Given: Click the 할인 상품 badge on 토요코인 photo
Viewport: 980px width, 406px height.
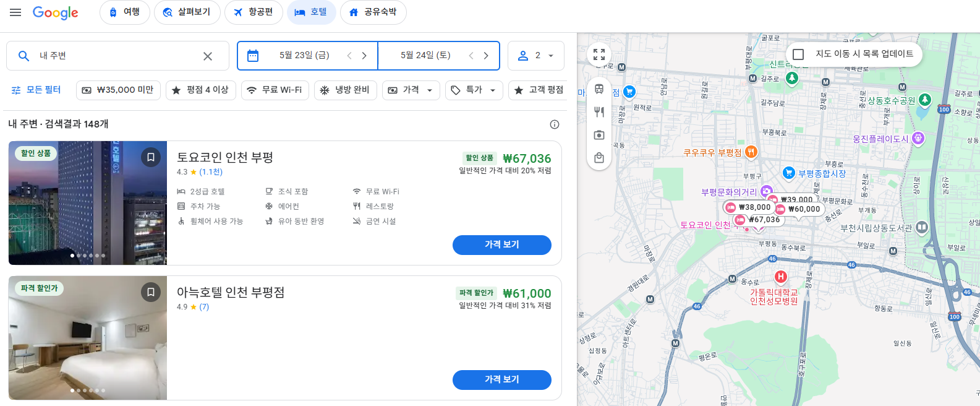Looking at the screenshot, I should pyautogui.click(x=36, y=153).
